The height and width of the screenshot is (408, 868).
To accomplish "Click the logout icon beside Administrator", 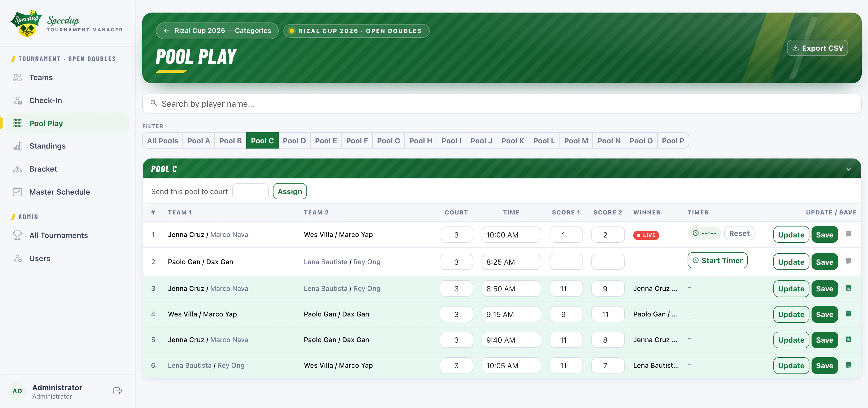I will [118, 391].
